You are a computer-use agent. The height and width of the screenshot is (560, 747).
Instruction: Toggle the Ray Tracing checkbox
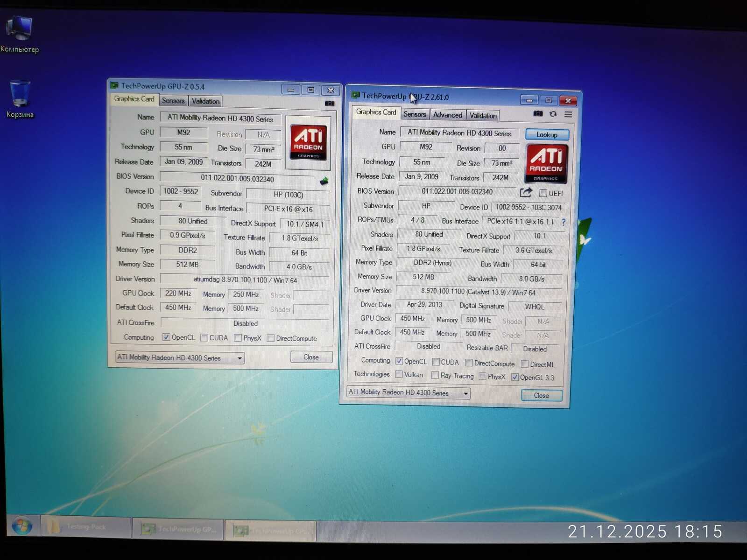[435, 375]
